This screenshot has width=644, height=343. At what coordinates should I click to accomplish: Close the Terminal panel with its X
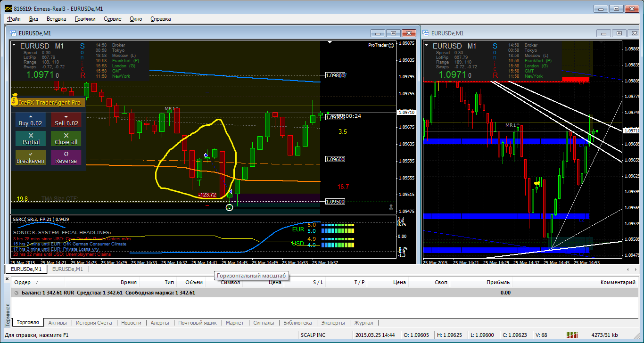tap(7, 279)
